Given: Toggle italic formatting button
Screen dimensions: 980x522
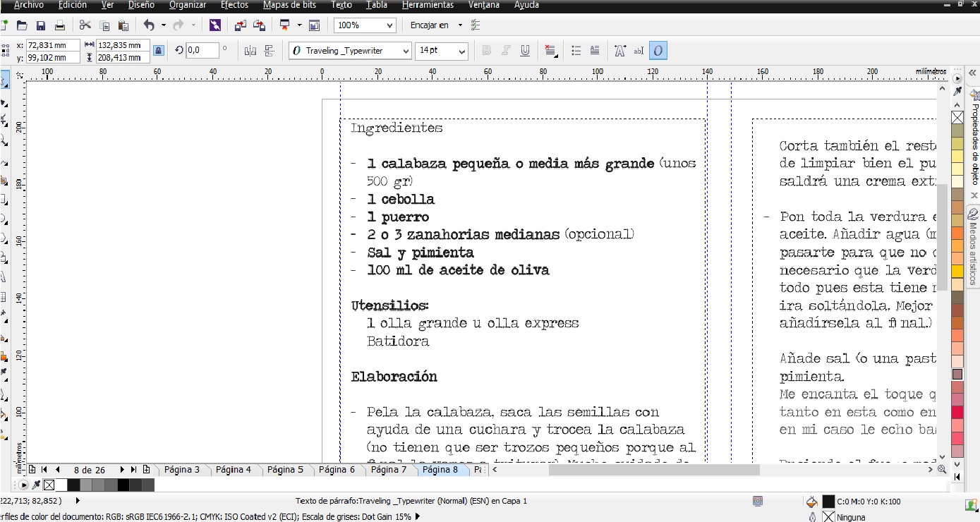Looking at the screenshot, I should point(506,51).
